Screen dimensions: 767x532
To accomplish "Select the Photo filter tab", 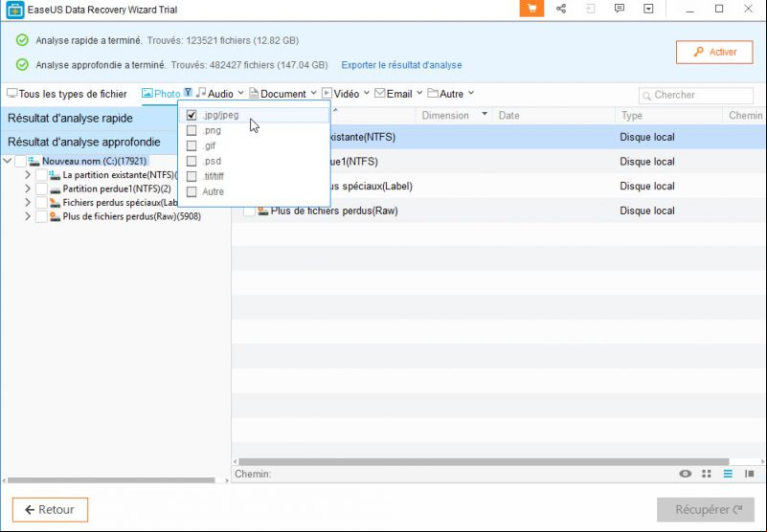I will (161, 94).
